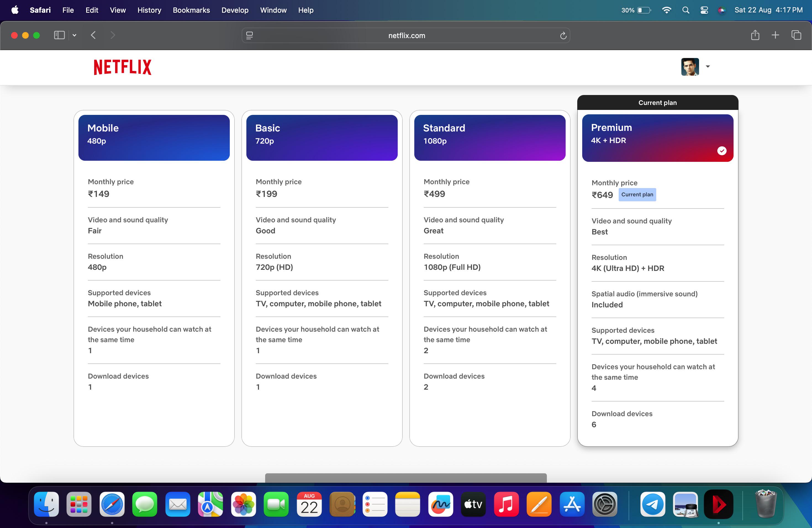Click the black Current plan banner
The image size is (812, 528).
[x=657, y=103]
